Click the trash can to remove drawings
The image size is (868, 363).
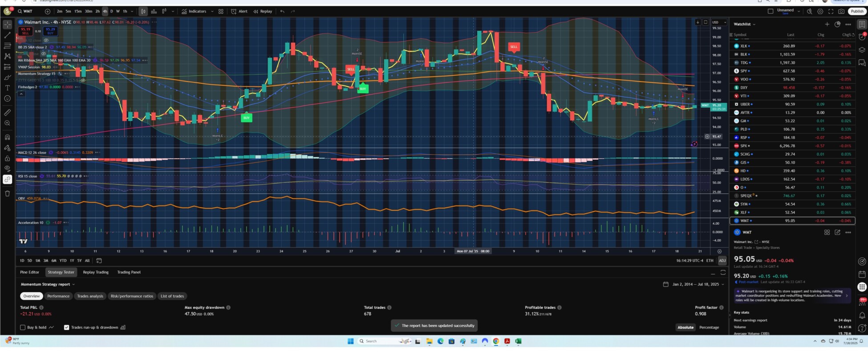[7, 194]
